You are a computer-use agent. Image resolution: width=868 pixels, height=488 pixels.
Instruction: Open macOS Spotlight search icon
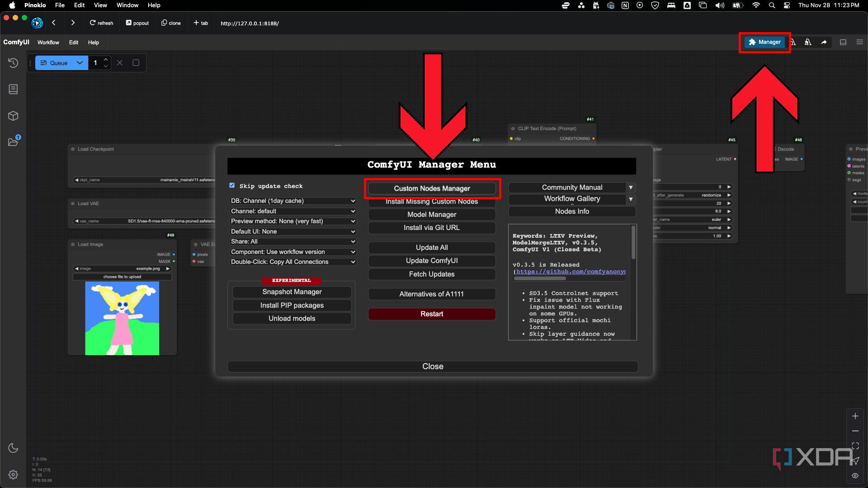tap(772, 5)
